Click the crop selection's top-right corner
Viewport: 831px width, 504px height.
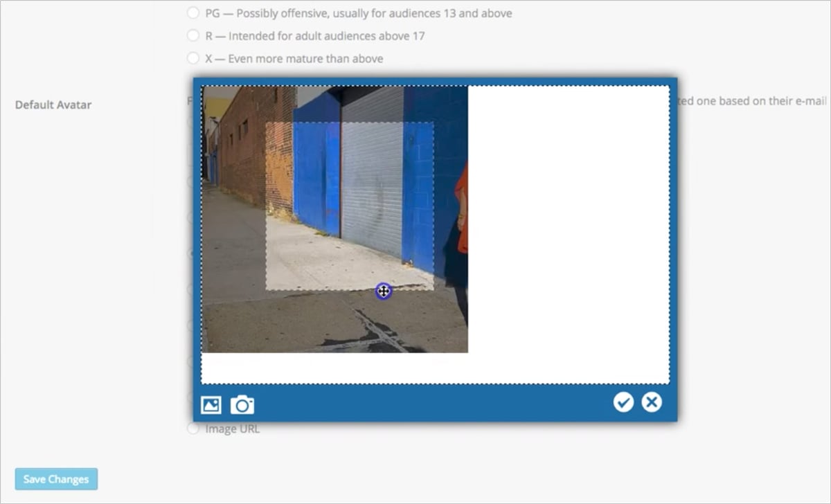click(x=434, y=123)
